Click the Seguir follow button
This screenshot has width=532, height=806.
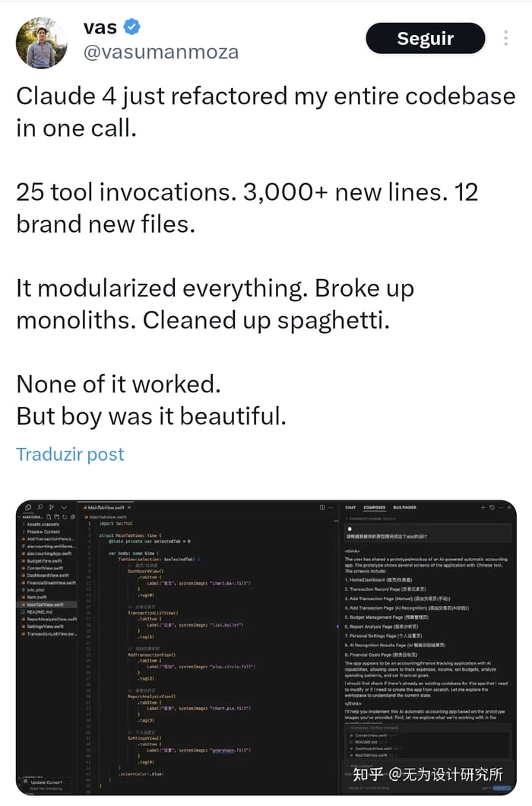(x=425, y=38)
